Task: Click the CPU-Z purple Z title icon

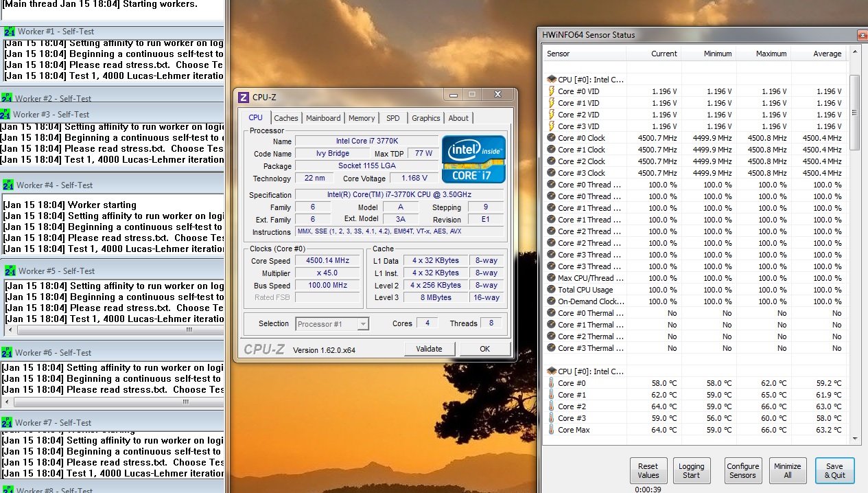Action: coord(244,98)
